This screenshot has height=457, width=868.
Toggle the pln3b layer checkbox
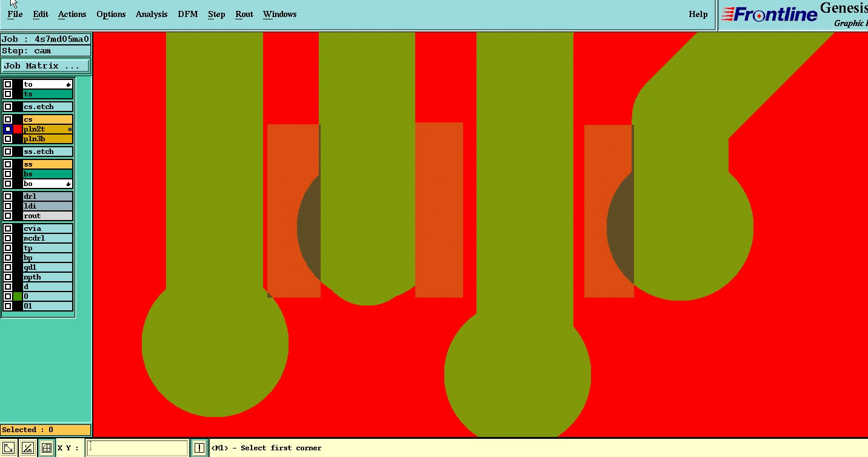pyautogui.click(x=8, y=139)
